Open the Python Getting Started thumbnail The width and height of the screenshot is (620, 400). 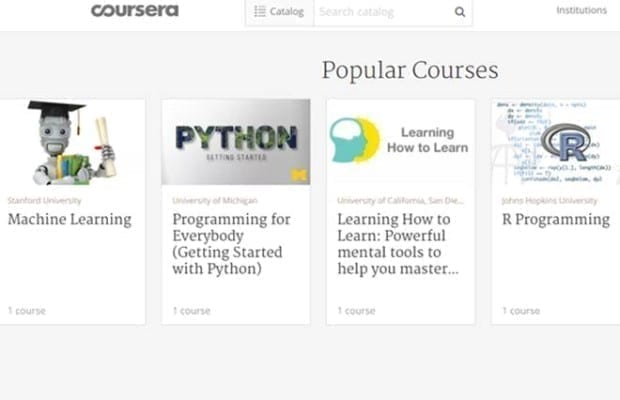pyautogui.click(x=236, y=142)
